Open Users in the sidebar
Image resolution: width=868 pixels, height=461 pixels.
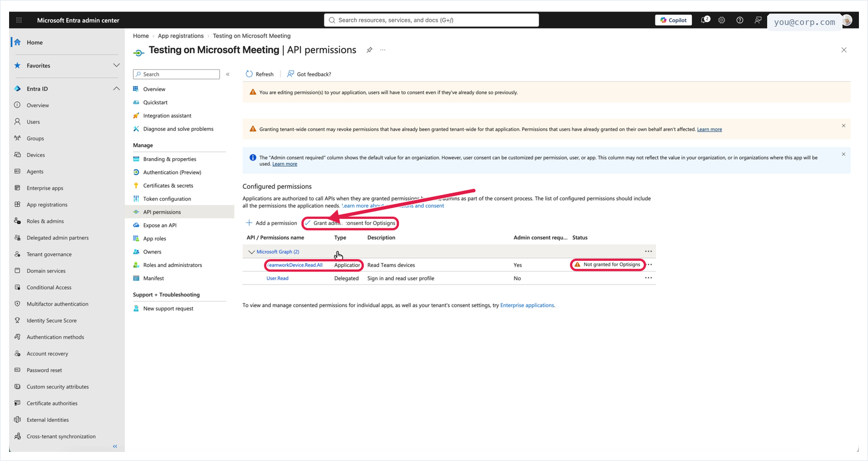(x=33, y=122)
